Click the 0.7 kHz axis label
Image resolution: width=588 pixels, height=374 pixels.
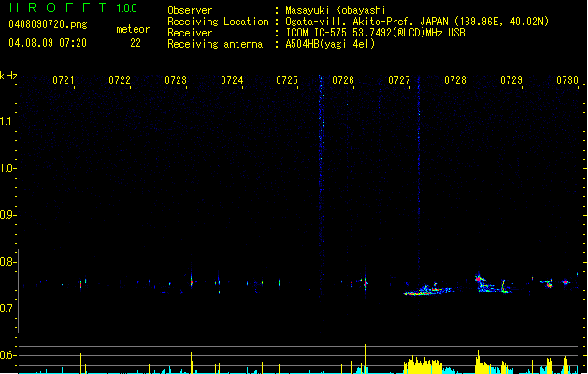(x=7, y=309)
